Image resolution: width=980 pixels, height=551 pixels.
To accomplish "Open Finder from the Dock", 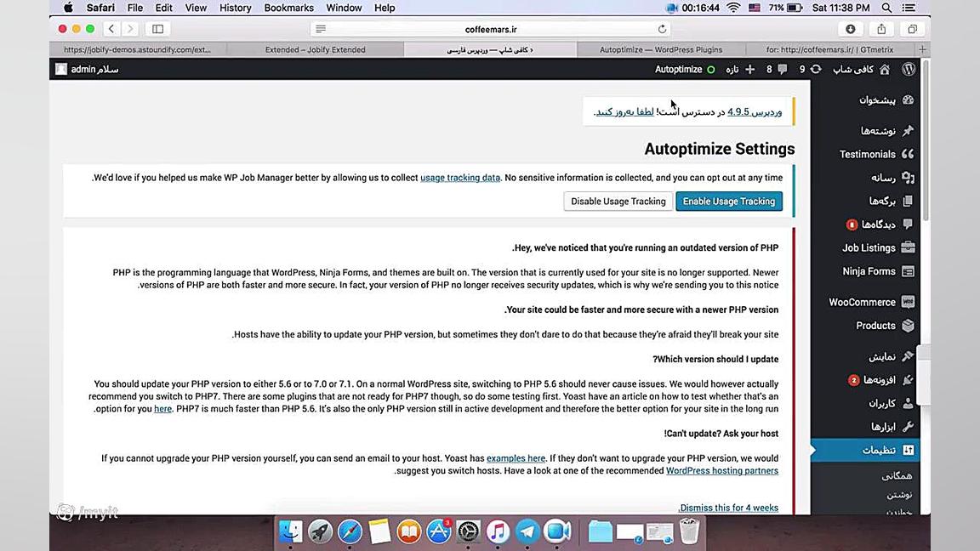I will pos(291,531).
